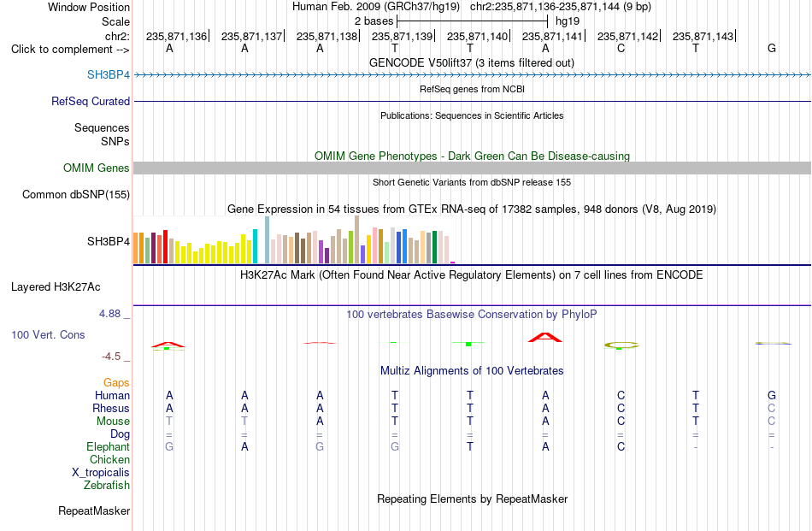Select the Human species label
This screenshot has width=812, height=531.
pyautogui.click(x=112, y=395)
